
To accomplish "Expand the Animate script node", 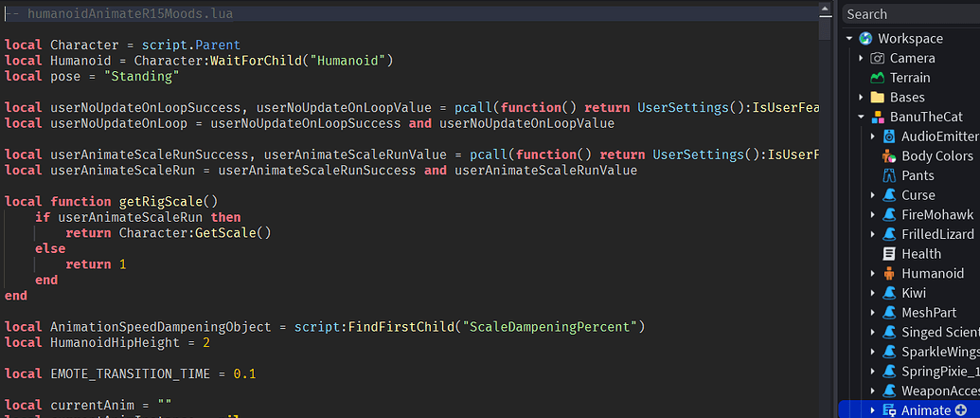I will tap(873, 410).
